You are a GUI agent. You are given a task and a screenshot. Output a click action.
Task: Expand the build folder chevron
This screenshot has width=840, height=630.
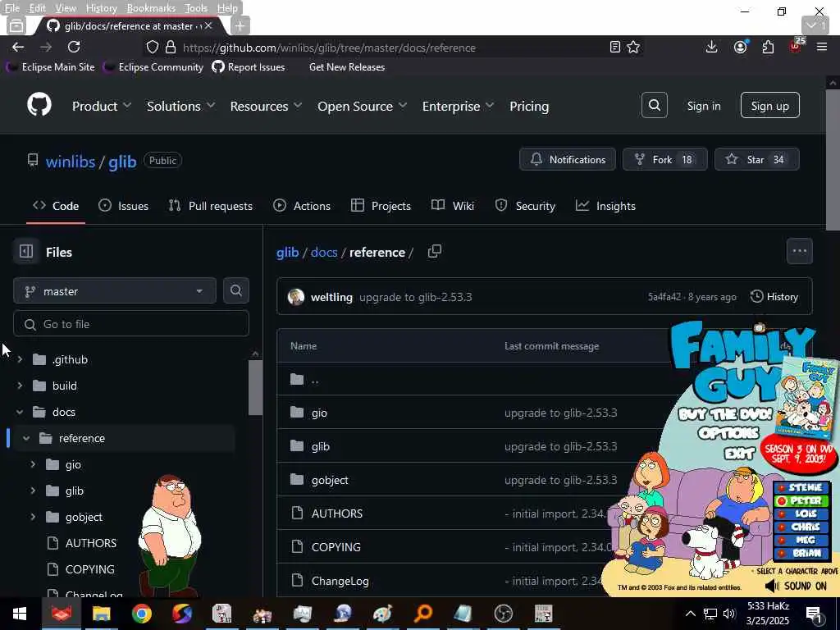(20, 386)
